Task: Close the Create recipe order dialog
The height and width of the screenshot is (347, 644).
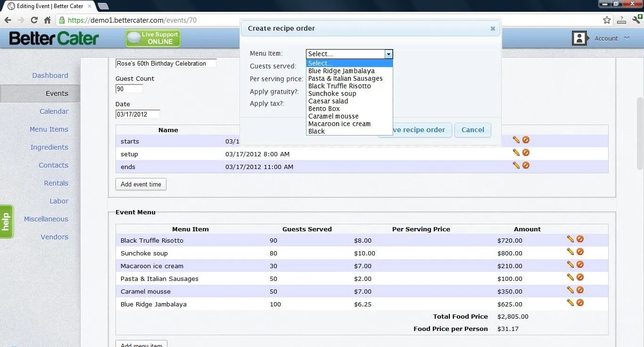Action: pos(493,28)
